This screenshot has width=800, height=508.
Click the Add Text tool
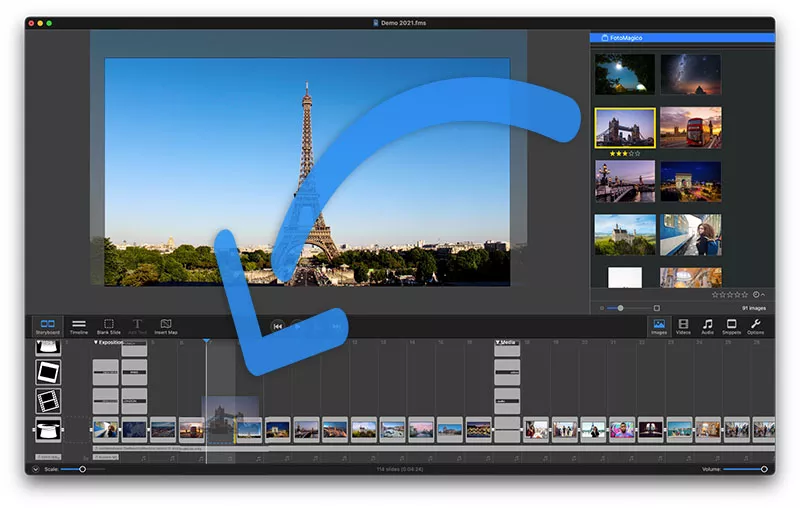click(x=137, y=326)
